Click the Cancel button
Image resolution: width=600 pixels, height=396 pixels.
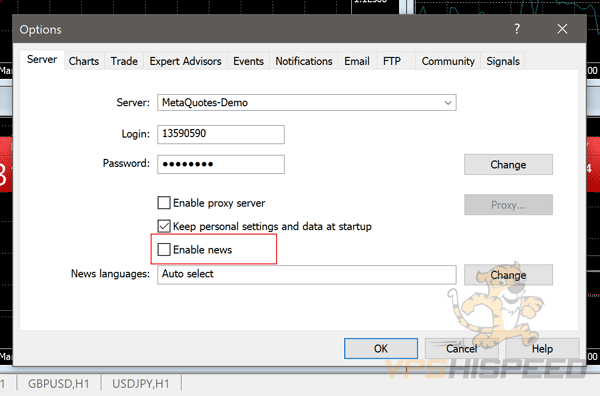point(461,349)
